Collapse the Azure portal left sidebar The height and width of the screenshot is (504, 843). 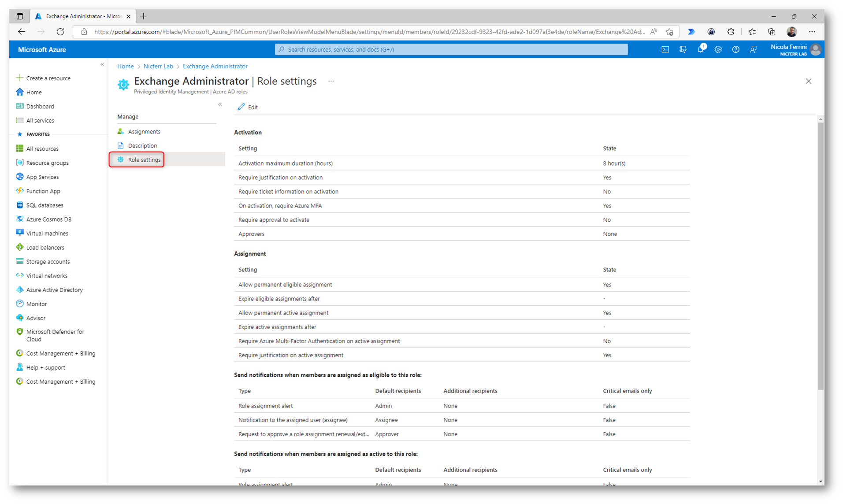point(102,64)
